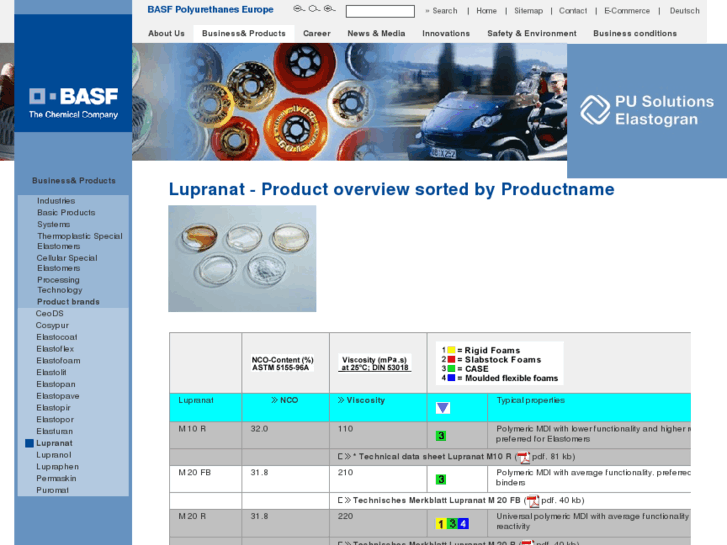Open the Elastofoam brand link
Image resolution: width=727 pixels, height=545 pixels.
[x=58, y=361]
